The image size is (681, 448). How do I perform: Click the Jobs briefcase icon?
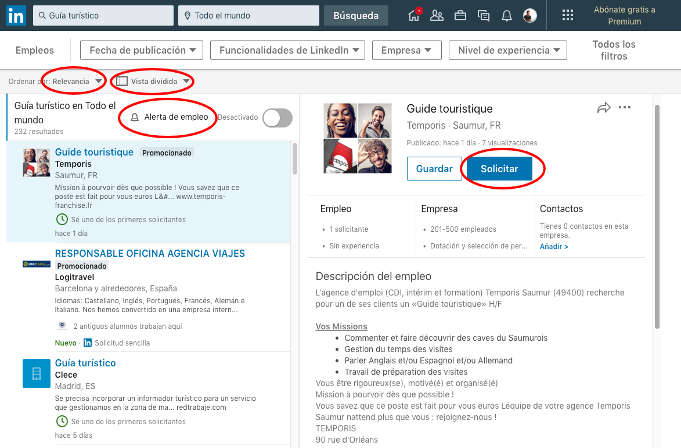(460, 15)
